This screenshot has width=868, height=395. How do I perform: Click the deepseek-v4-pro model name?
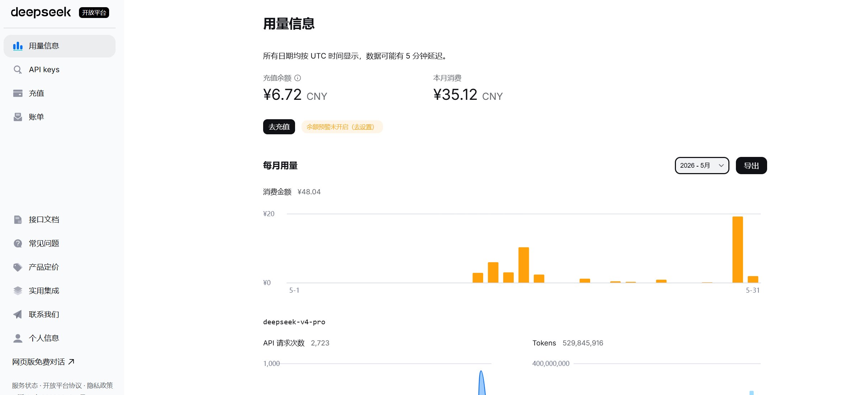pos(294,322)
